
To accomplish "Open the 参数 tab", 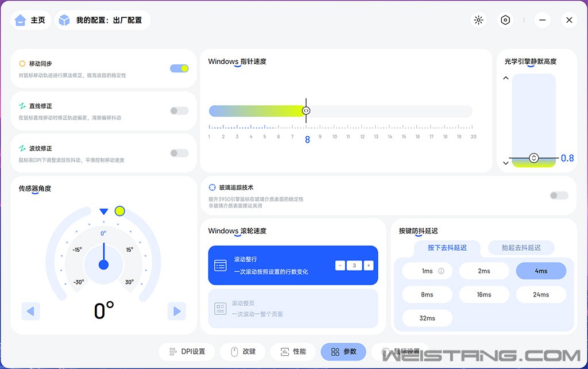I will pos(343,351).
